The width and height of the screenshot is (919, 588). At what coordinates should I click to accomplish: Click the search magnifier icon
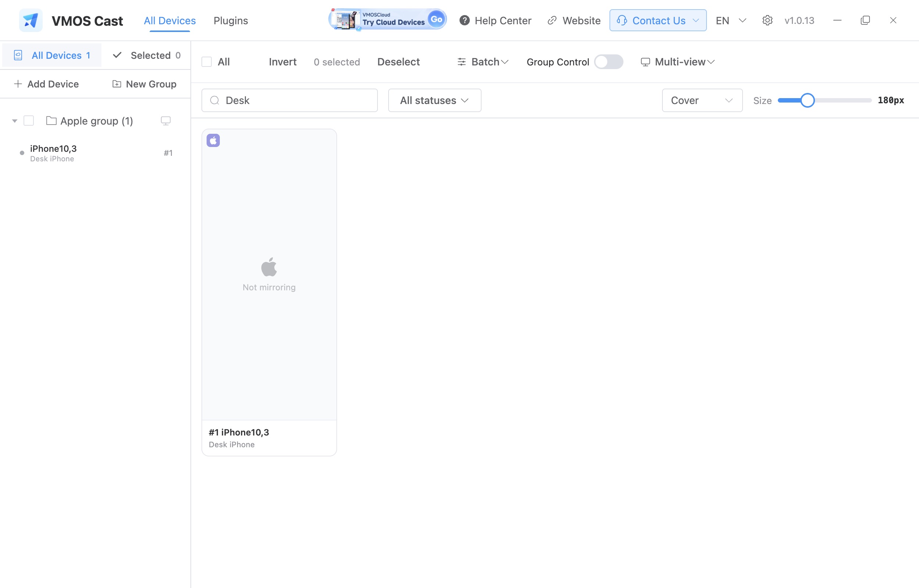[x=215, y=100]
